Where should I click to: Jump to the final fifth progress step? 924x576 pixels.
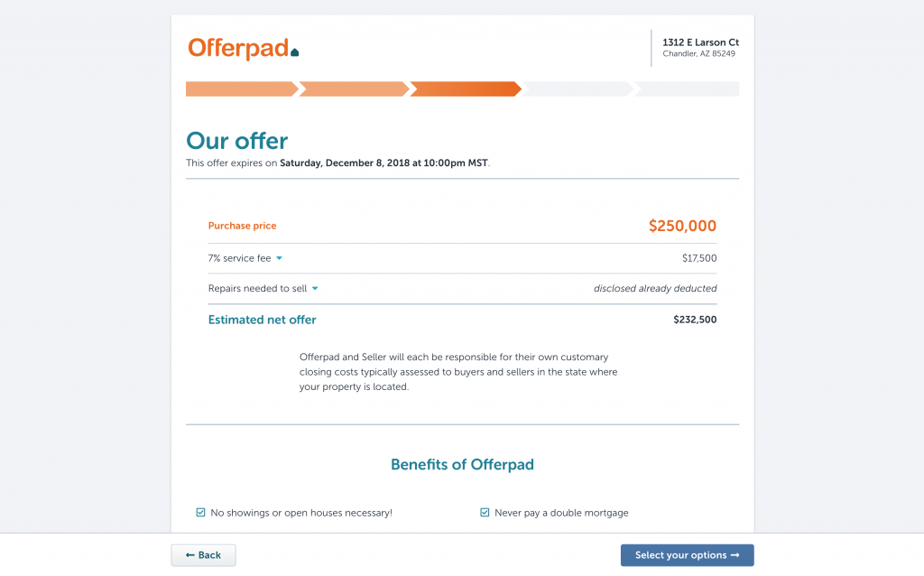click(x=687, y=89)
